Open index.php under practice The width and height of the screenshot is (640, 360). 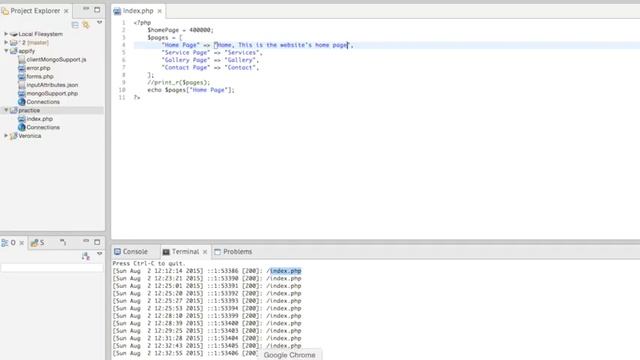coord(40,119)
